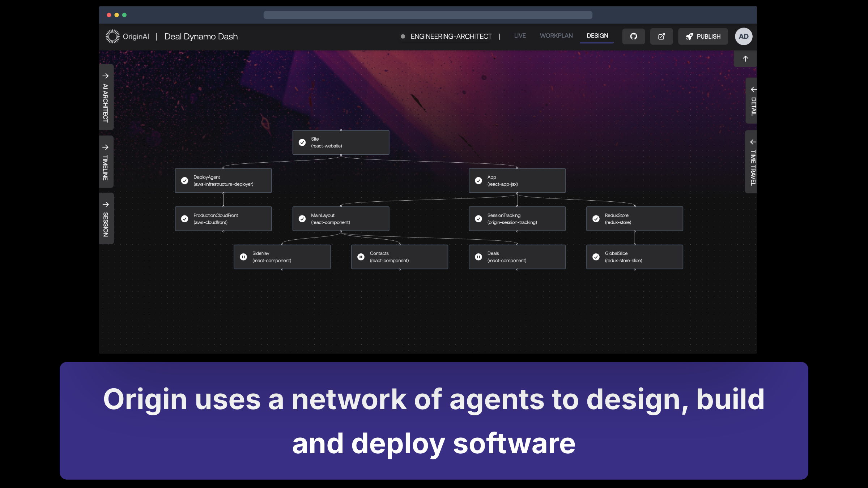
Task: Click the browser address bar
Action: (x=428, y=15)
